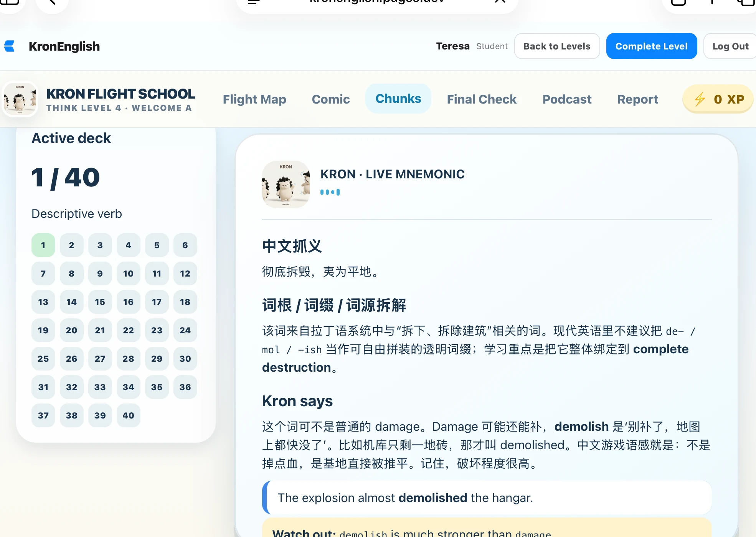Click the example sentence about the hangar

tap(487, 498)
